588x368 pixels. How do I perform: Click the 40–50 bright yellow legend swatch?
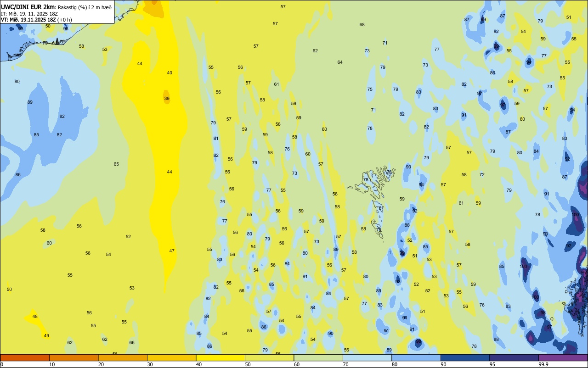pyautogui.click(x=220, y=357)
